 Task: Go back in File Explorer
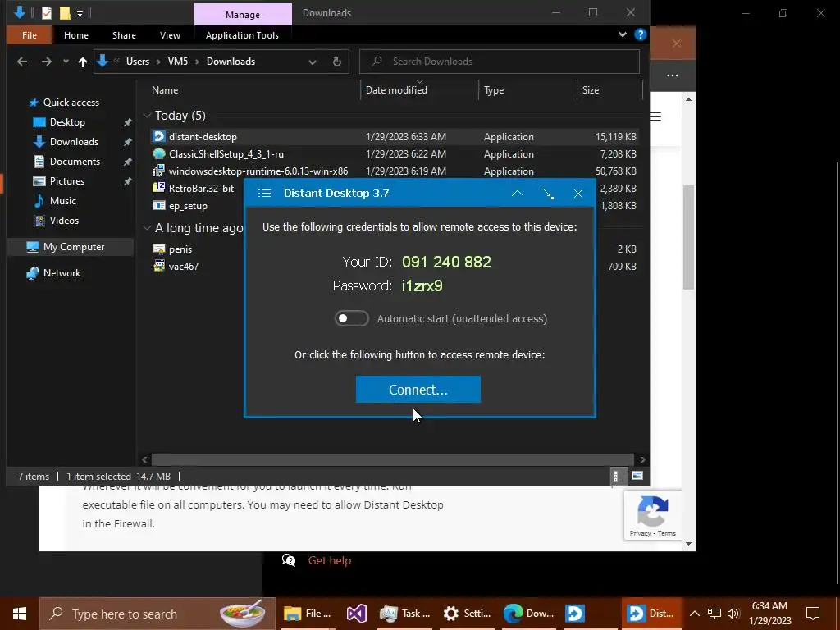[x=22, y=62]
